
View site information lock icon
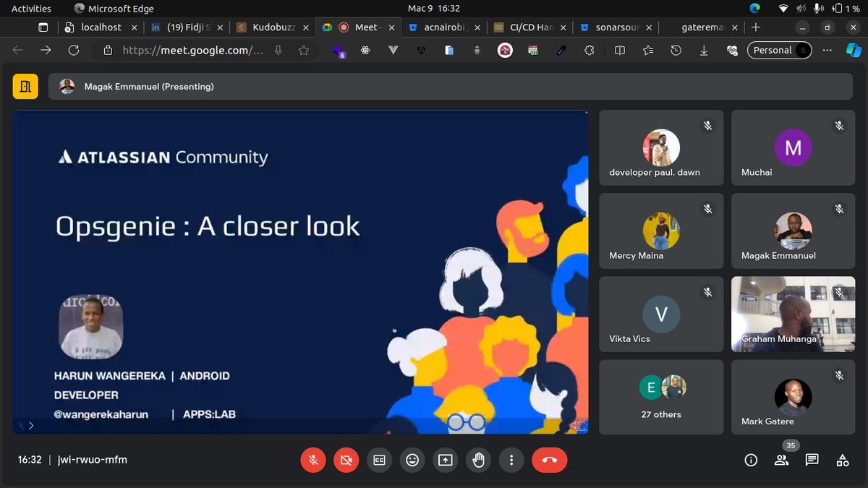point(108,50)
